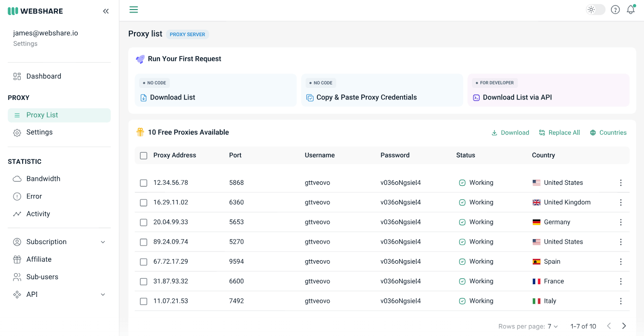Open three-dot menu for proxy 12.34.56.78
Screen dimensions: 644x336
tap(621, 183)
